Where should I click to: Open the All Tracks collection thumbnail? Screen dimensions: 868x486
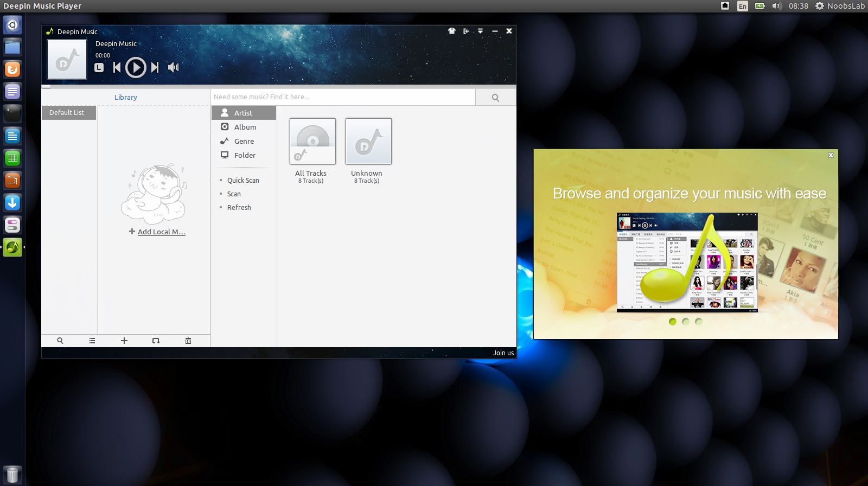pos(312,141)
